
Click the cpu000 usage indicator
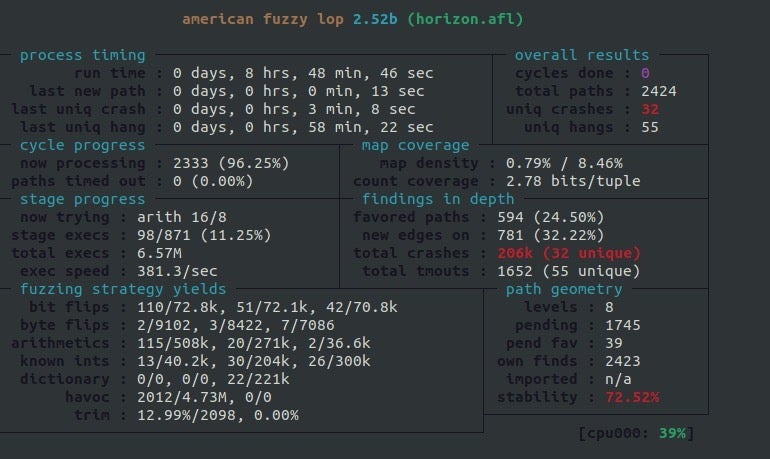(636, 433)
